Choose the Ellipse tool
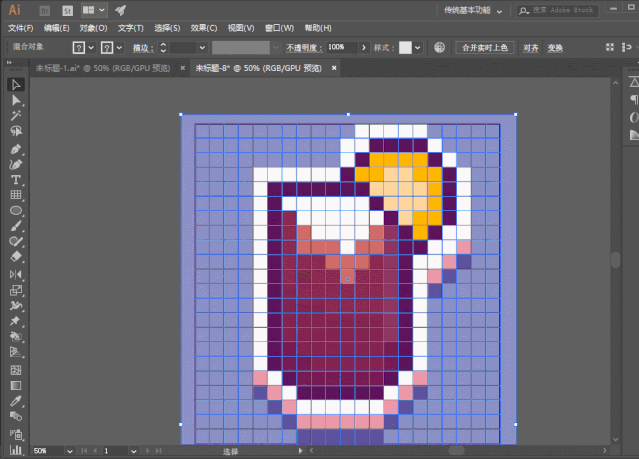Image resolution: width=639 pixels, height=459 pixels. point(16,211)
